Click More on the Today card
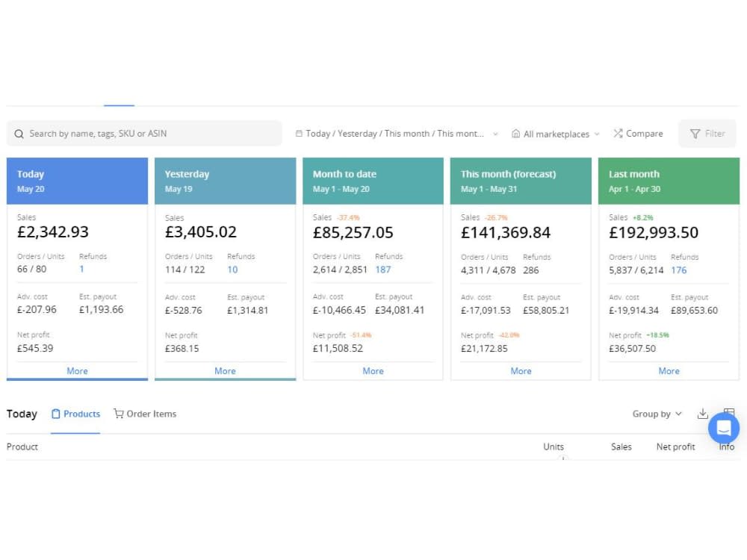 coord(77,371)
